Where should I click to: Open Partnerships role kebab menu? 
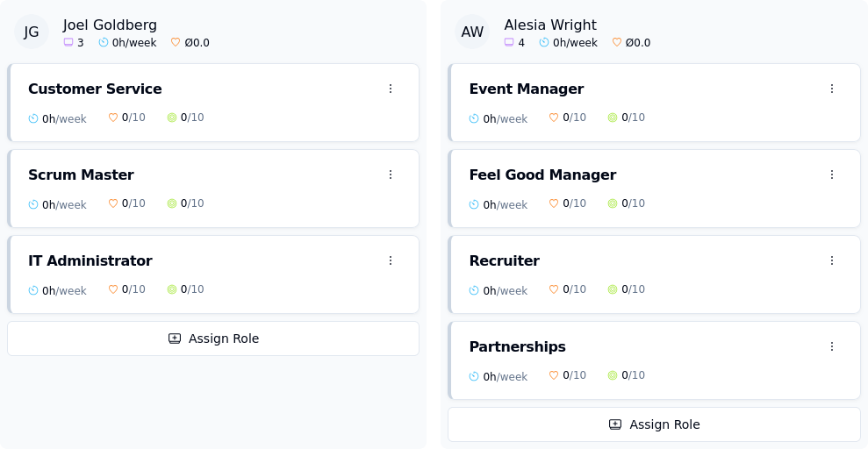coord(832,346)
